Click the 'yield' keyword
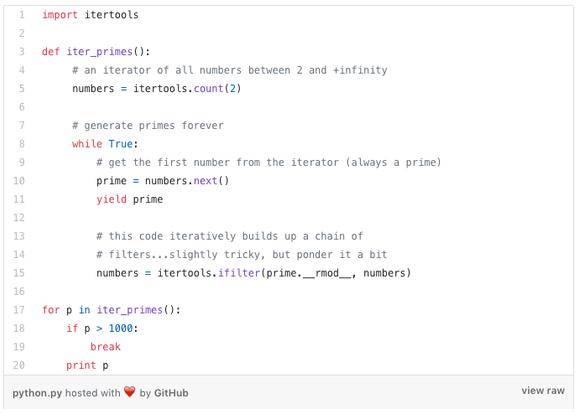 [x=112, y=199]
